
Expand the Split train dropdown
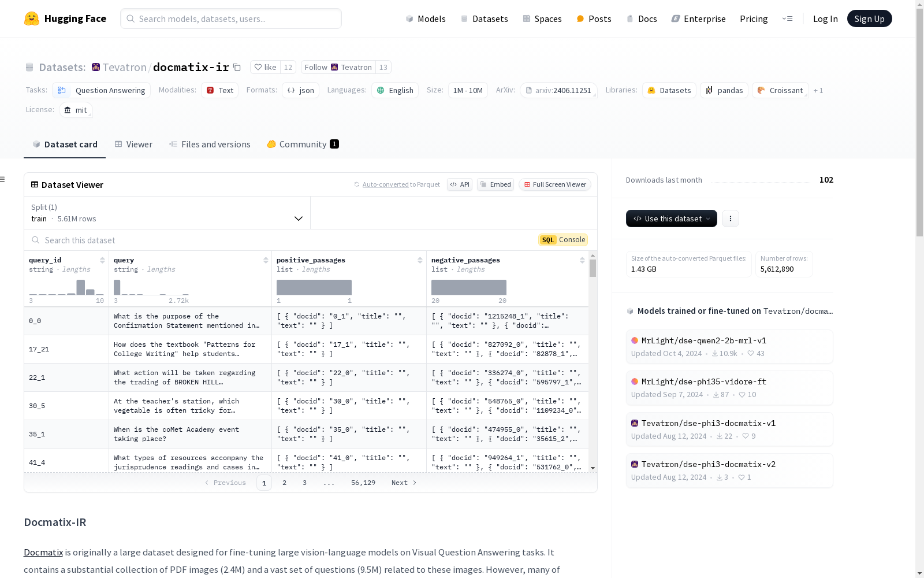coord(167,213)
